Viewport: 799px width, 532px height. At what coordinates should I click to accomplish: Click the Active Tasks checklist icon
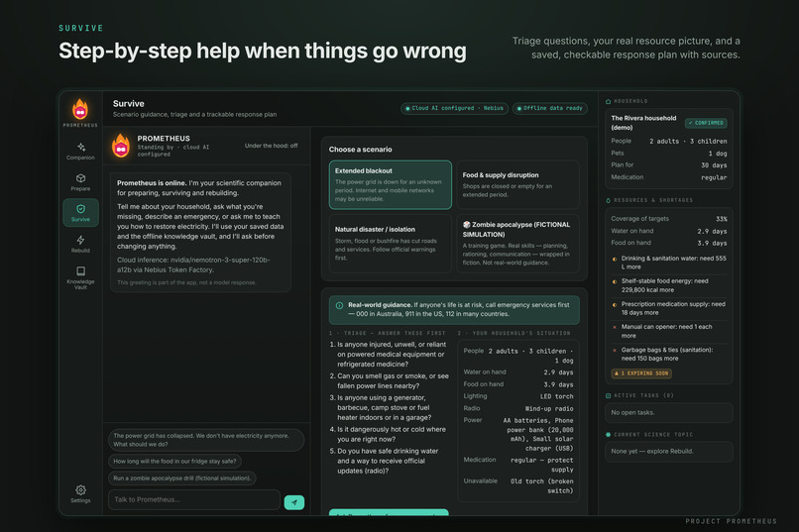(608, 395)
